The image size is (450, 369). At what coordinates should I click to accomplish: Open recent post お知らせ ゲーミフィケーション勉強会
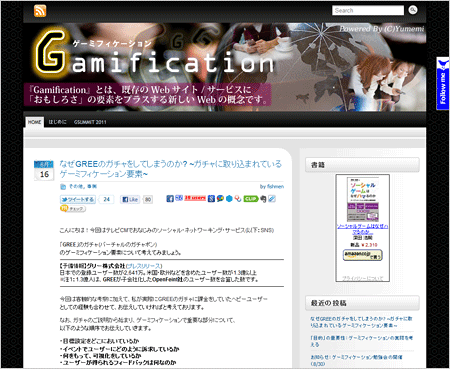pyautogui.click(x=357, y=360)
